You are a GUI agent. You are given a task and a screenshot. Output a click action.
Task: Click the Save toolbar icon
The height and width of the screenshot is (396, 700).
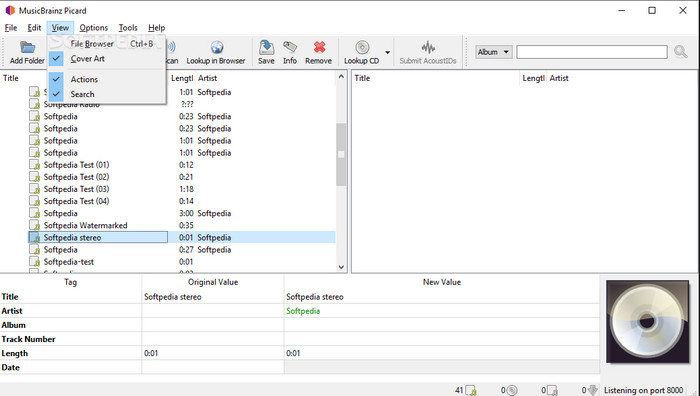tap(266, 47)
